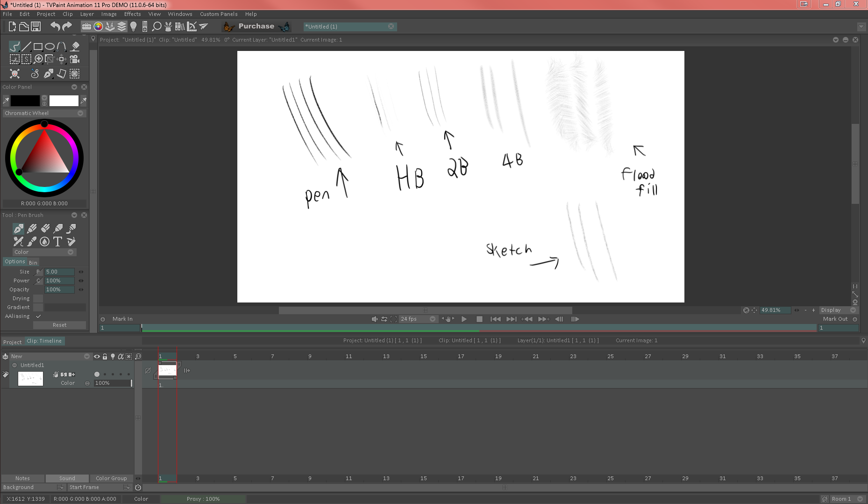
Task: Create a new project with the page icon
Action: pyautogui.click(x=12, y=27)
